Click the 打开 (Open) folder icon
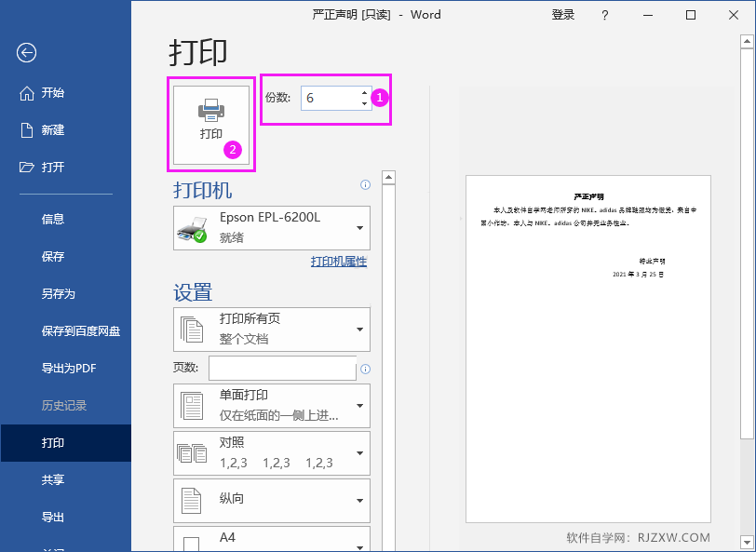 pos(25,167)
